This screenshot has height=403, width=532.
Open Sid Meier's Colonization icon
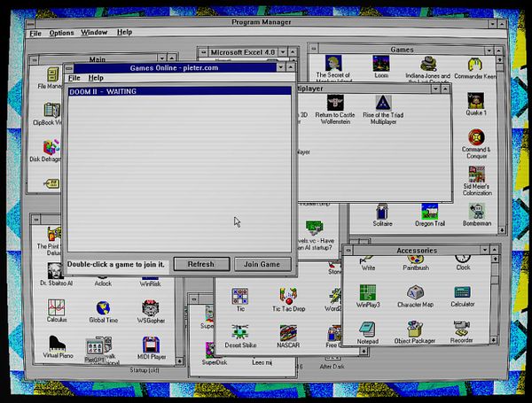coord(477,174)
